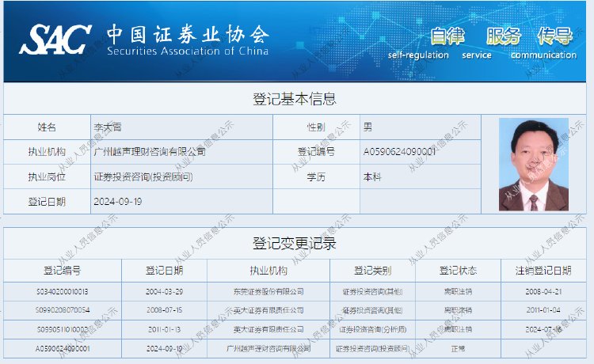Click the date 2008-07-15

tap(165, 310)
